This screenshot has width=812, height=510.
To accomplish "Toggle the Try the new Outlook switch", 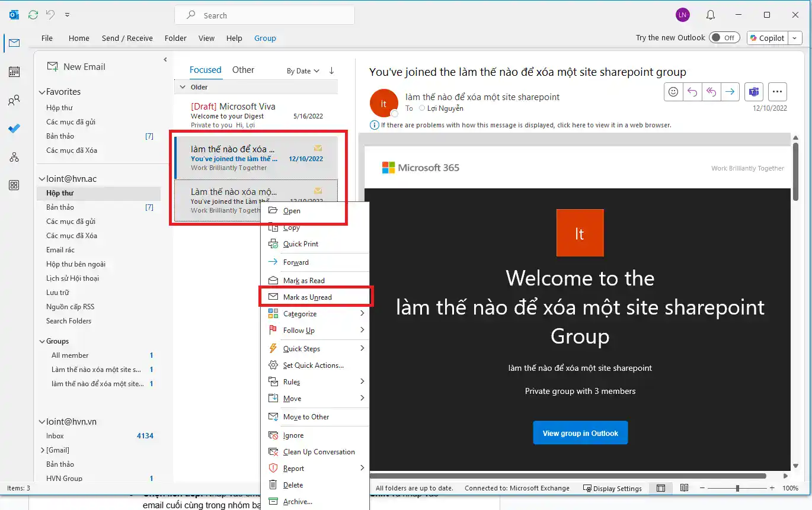I will (724, 38).
